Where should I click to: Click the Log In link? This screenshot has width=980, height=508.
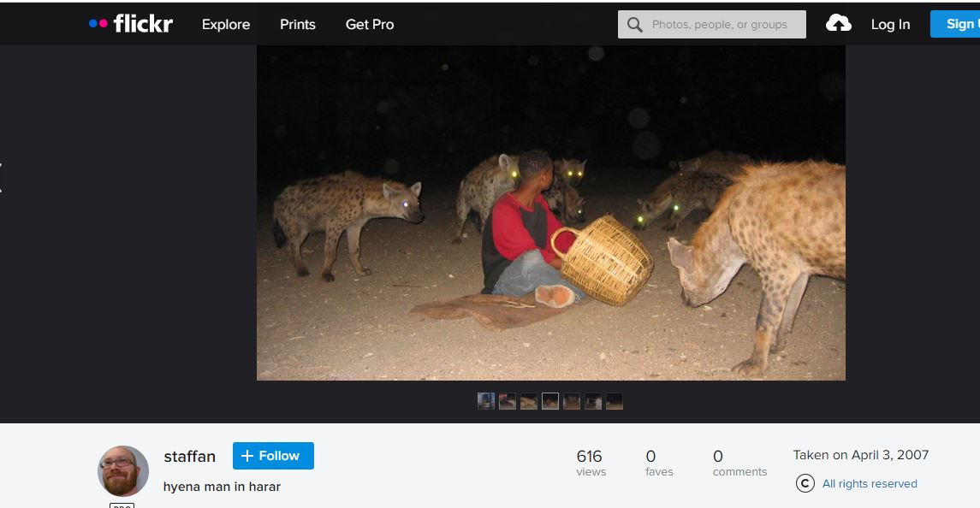click(x=890, y=25)
